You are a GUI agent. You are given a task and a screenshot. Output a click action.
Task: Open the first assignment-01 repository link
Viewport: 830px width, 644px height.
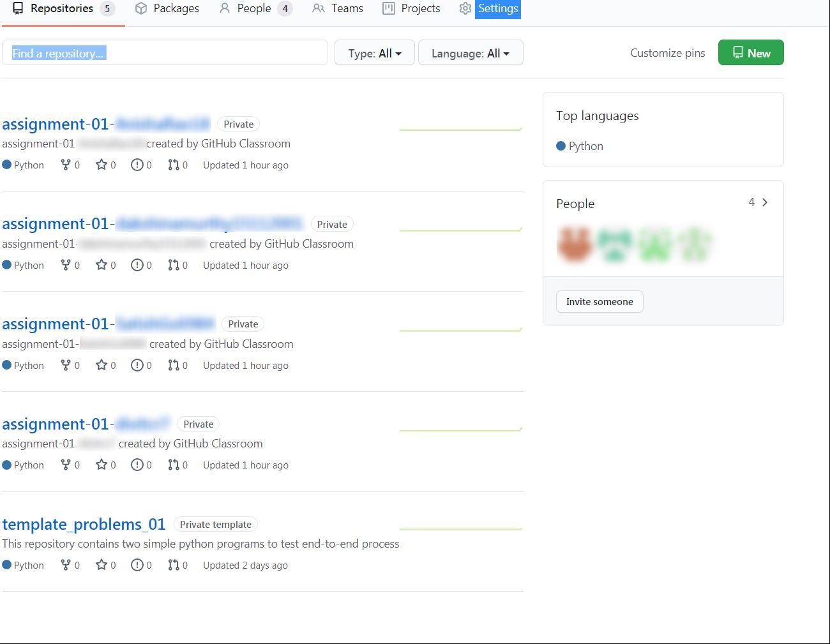pos(106,124)
